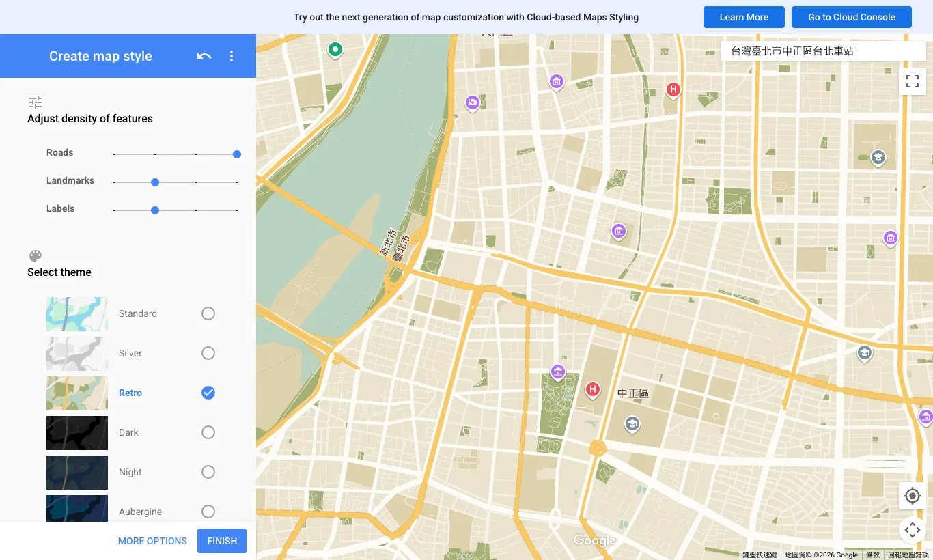Click Go to Cloud Console button

[x=852, y=17]
